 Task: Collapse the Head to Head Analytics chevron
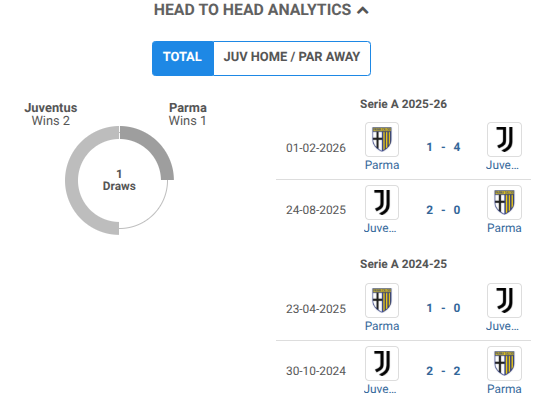click(363, 11)
